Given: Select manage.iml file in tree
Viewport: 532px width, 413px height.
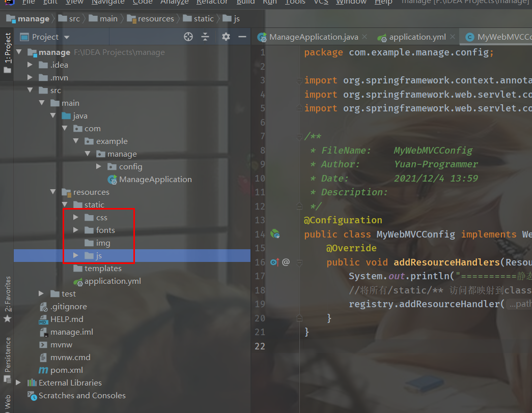Looking at the screenshot, I should [66, 332].
